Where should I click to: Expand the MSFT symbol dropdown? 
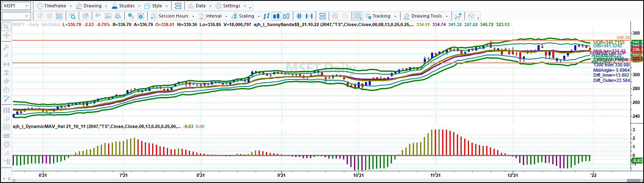[27, 6]
